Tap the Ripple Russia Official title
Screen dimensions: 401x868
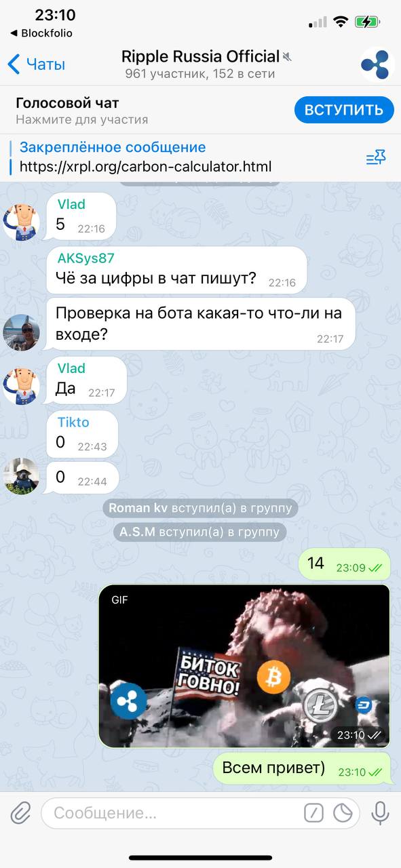click(200, 56)
